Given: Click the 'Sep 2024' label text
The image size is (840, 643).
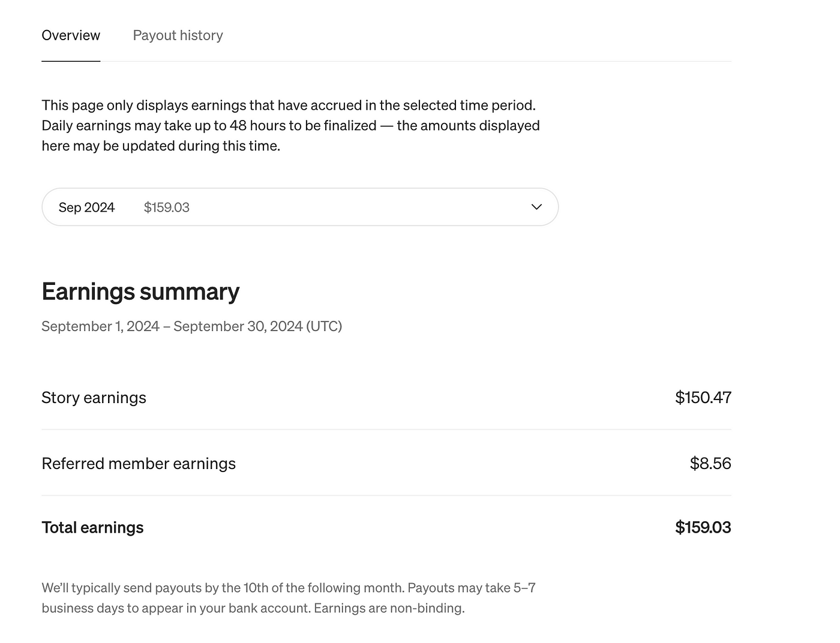Looking at the screenshot, I should point(86,208).
